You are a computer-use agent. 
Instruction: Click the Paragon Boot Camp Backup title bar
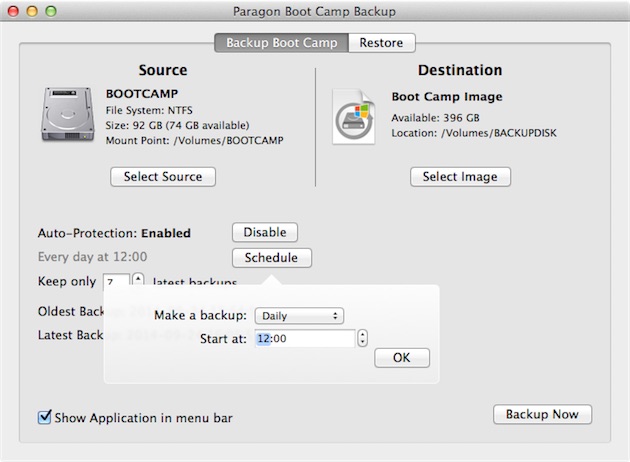[x=315, y=11]
